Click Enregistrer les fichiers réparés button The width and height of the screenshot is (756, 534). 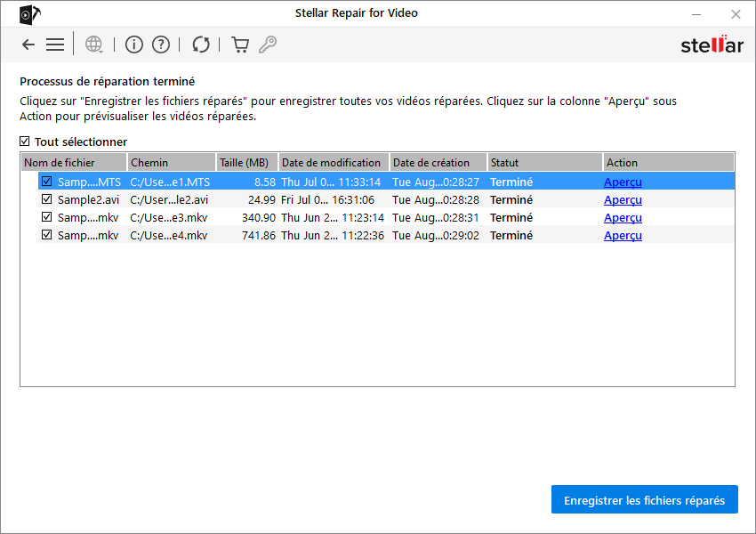tap(645, 500)
